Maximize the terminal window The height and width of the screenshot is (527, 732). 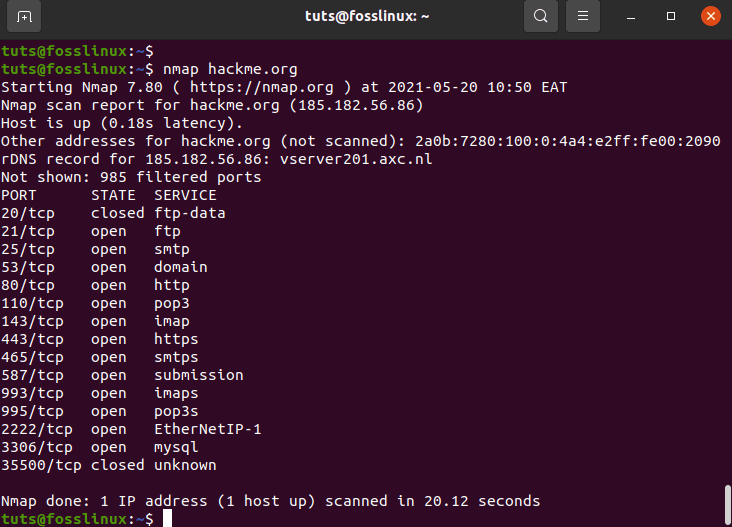click(671, 16)
